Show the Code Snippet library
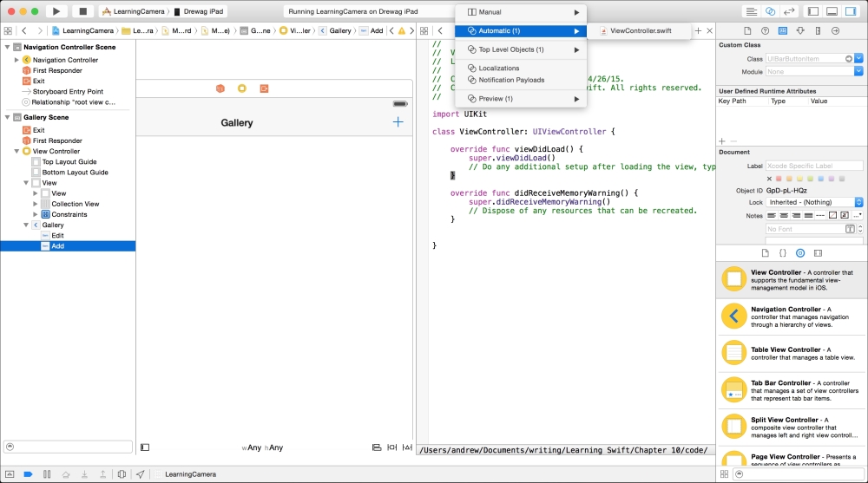The width and height of the screenshot is (868, 483). 783,253
